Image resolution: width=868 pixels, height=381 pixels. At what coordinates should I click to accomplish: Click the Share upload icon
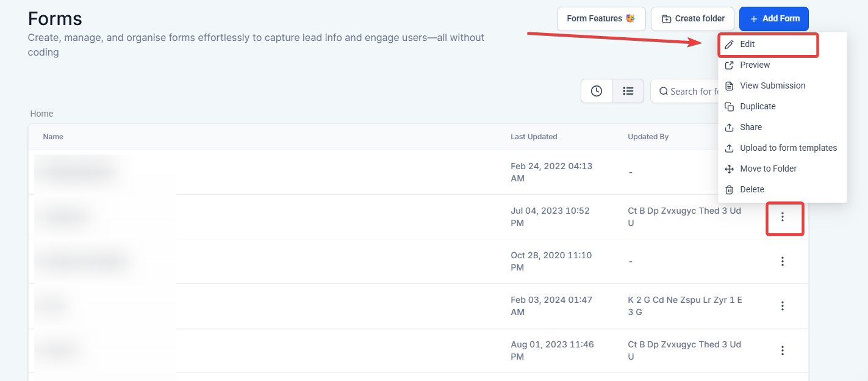click(729, 128)
